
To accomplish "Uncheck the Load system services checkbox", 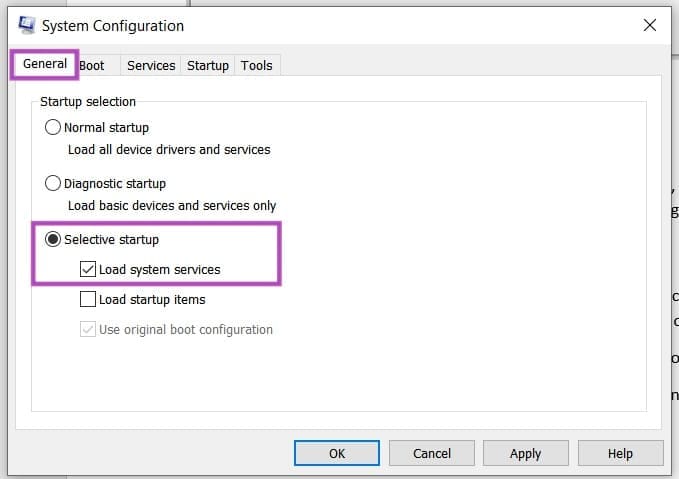I will [x=88, y=270].
